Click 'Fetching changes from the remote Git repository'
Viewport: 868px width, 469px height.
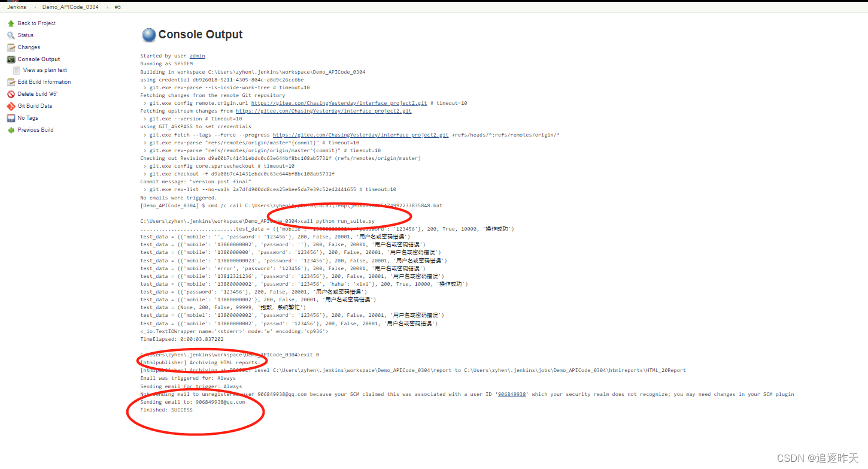tap(213, 95)
